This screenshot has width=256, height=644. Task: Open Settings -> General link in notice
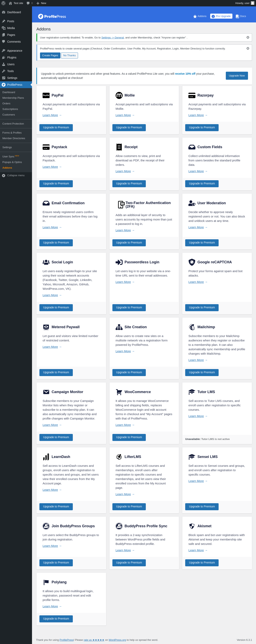pos(112,38)
